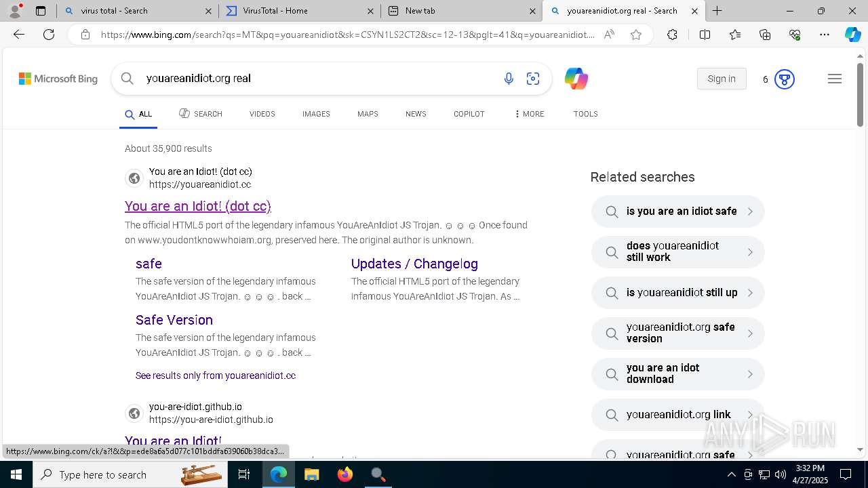Open the Updates / Changelog sublink

(414, 264)
